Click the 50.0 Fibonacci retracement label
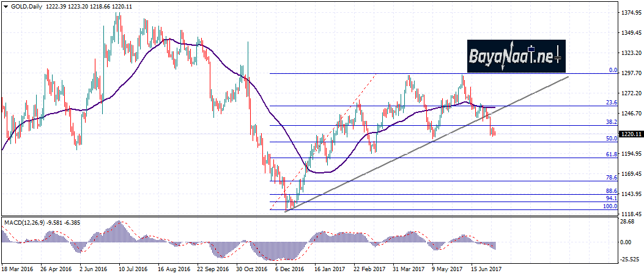The image size is (644, 276). (x=611, y=139)
